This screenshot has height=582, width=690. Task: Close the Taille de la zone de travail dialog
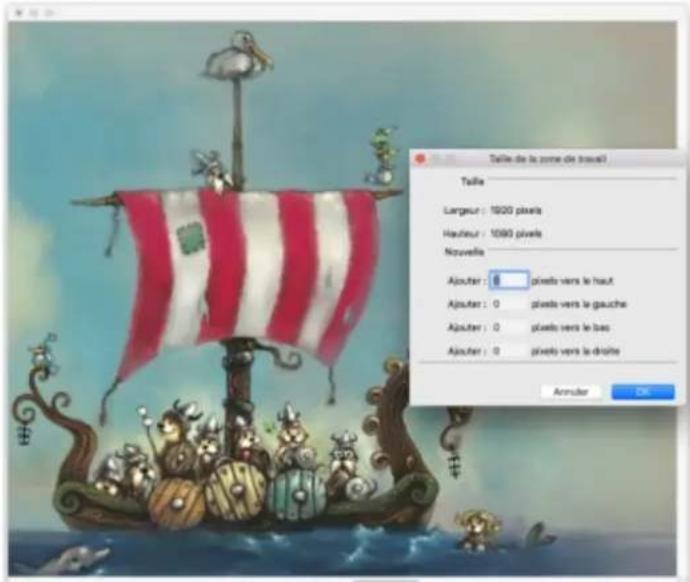click(420, 158)
